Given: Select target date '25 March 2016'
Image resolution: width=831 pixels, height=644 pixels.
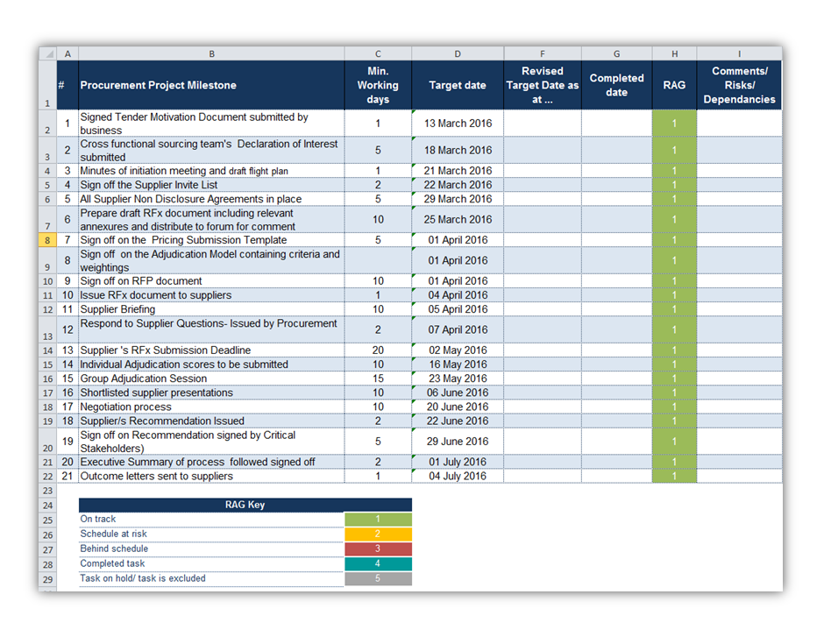Looking at the screenshot, I should pyautogui.click(x=458, y=219).
